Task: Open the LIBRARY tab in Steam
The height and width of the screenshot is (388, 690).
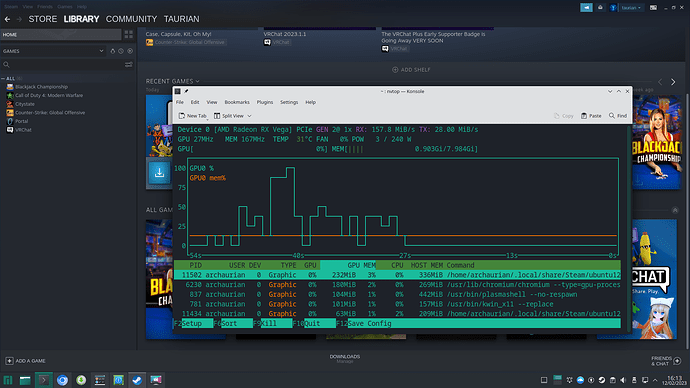Action: click(81, 19)
